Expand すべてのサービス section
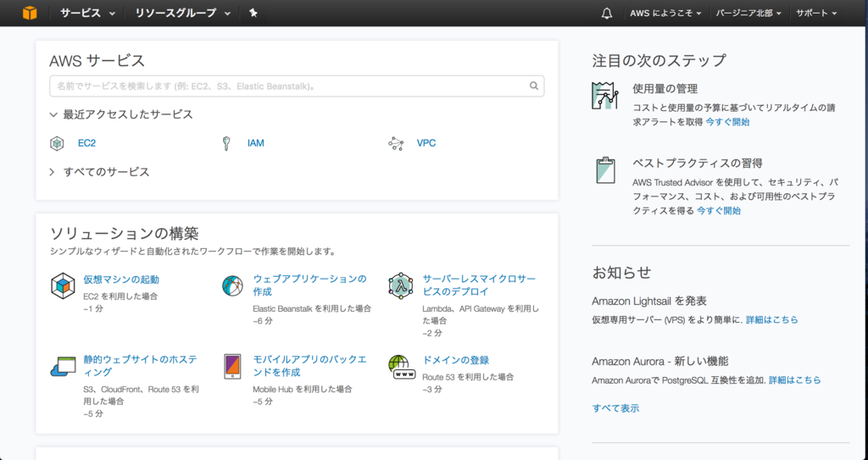868x460 pixels. pos(100,172)
